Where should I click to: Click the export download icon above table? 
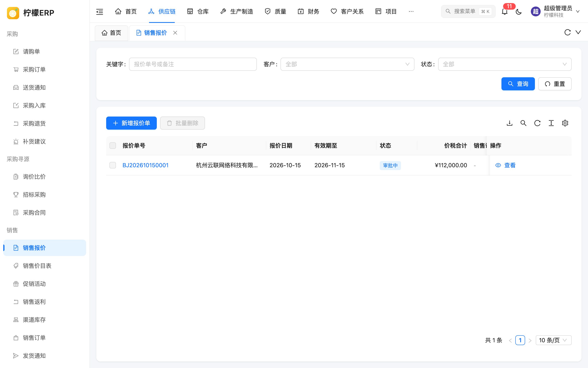(510, 123)
